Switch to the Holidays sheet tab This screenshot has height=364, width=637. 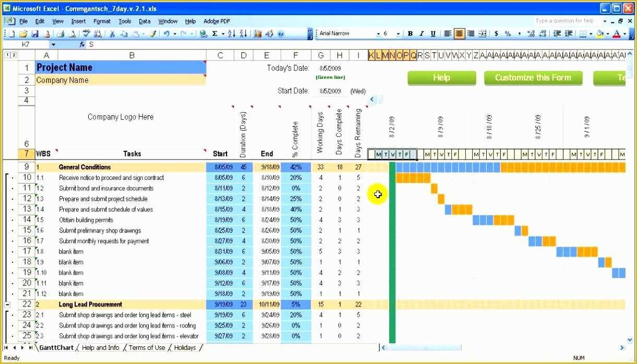185,347
